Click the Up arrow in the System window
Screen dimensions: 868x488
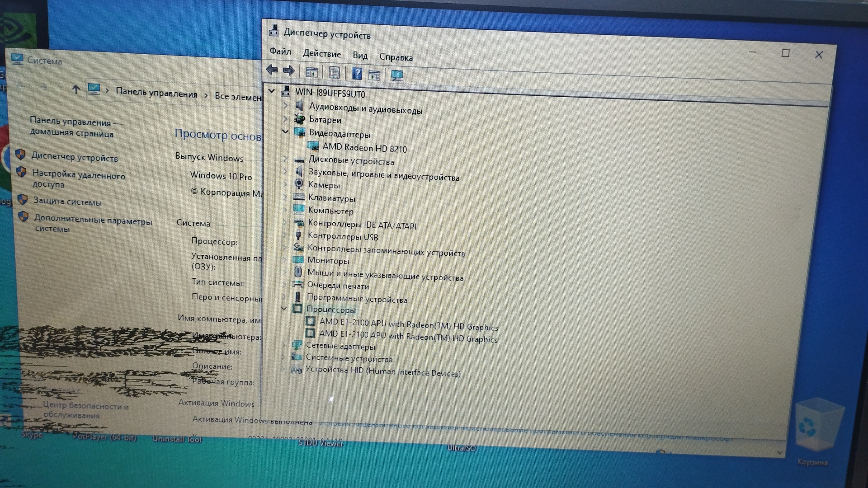(x=76, y=89)
